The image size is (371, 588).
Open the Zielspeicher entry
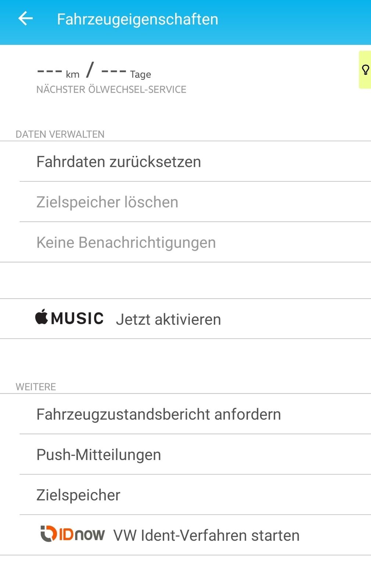coord(78,495)
